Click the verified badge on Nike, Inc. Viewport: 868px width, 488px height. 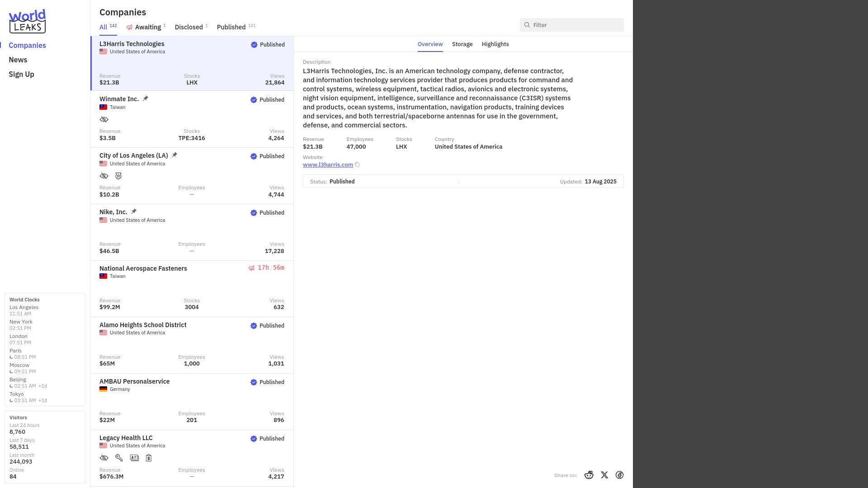[x=254, y=213]
